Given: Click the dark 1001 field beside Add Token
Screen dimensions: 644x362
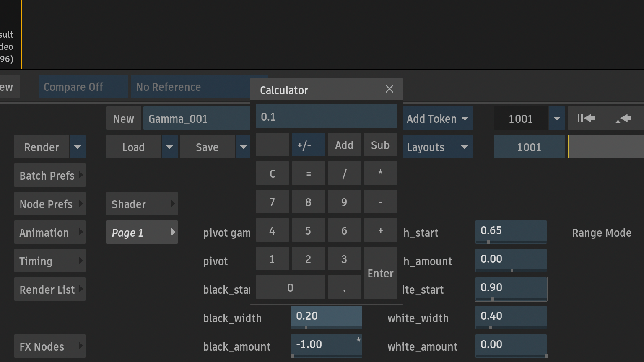Looking at the screenshot, I should point(521,119).
